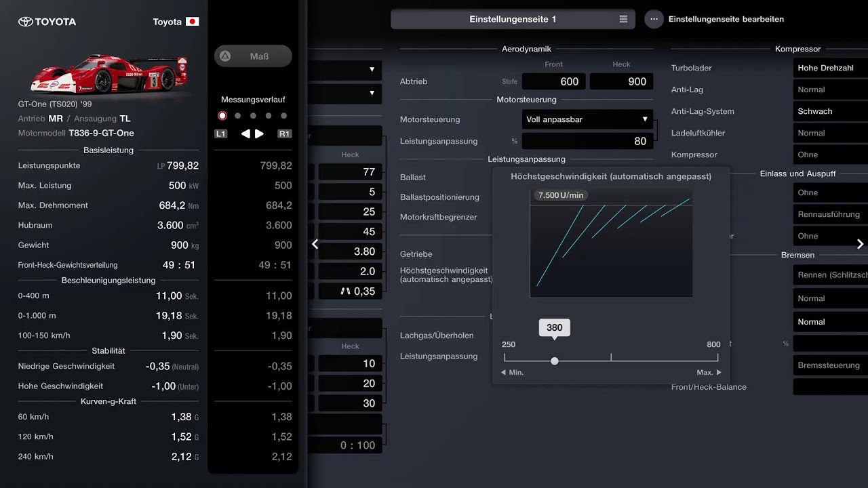Click the 0-400 m time 11,00
This screenshot has height=488, width=868.
tap(169, 296)
